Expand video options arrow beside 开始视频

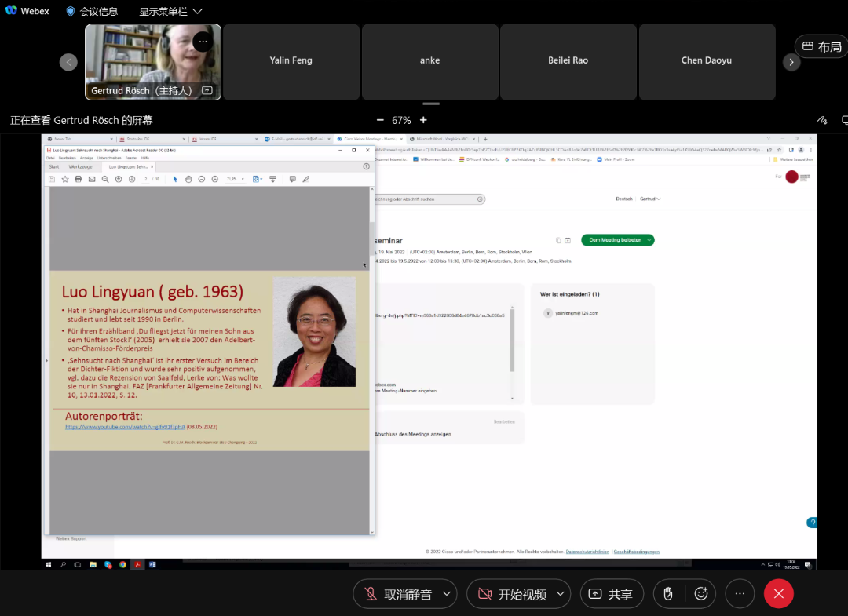[561, 594]
